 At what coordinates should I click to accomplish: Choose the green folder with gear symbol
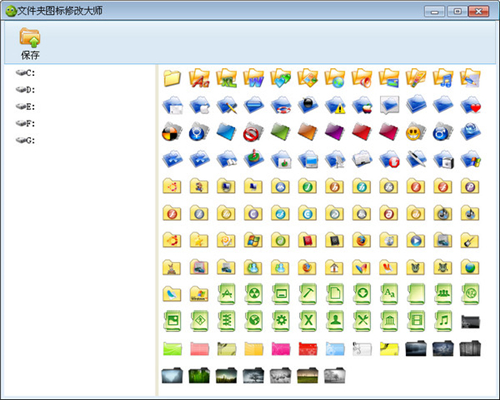point(281,321)
